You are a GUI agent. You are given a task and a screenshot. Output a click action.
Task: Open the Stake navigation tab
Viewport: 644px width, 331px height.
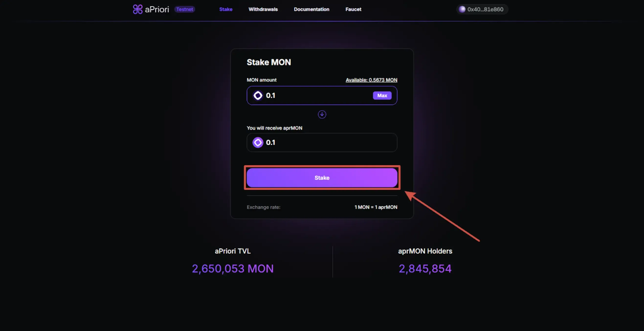click(x=226, y=10)
